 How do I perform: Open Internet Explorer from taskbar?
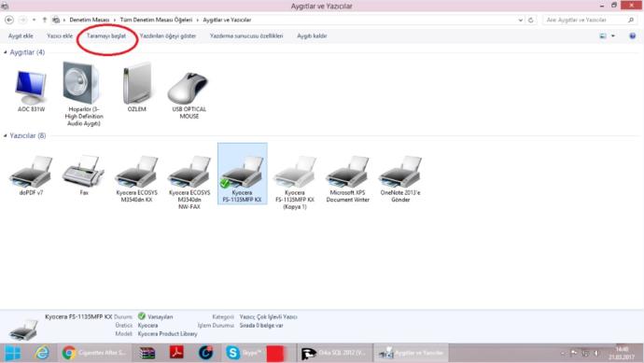coord(42,353)
